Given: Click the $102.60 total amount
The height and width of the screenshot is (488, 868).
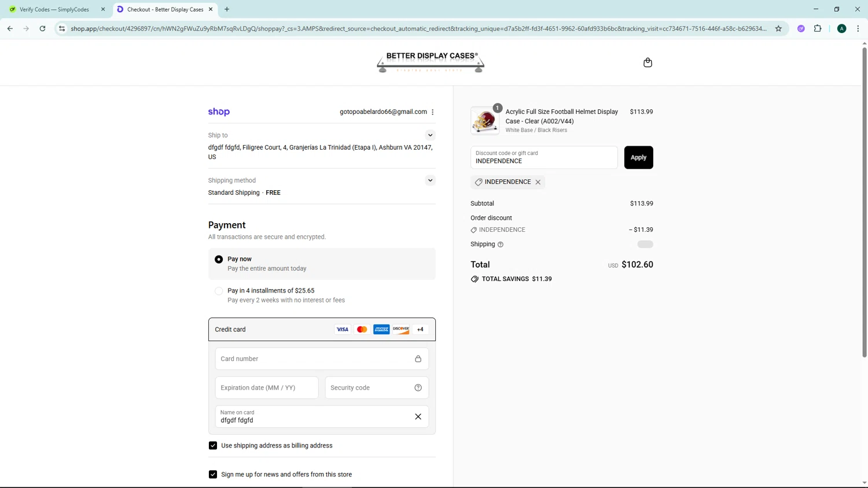Looking at the screenshot, I should [x=637, y=265].
